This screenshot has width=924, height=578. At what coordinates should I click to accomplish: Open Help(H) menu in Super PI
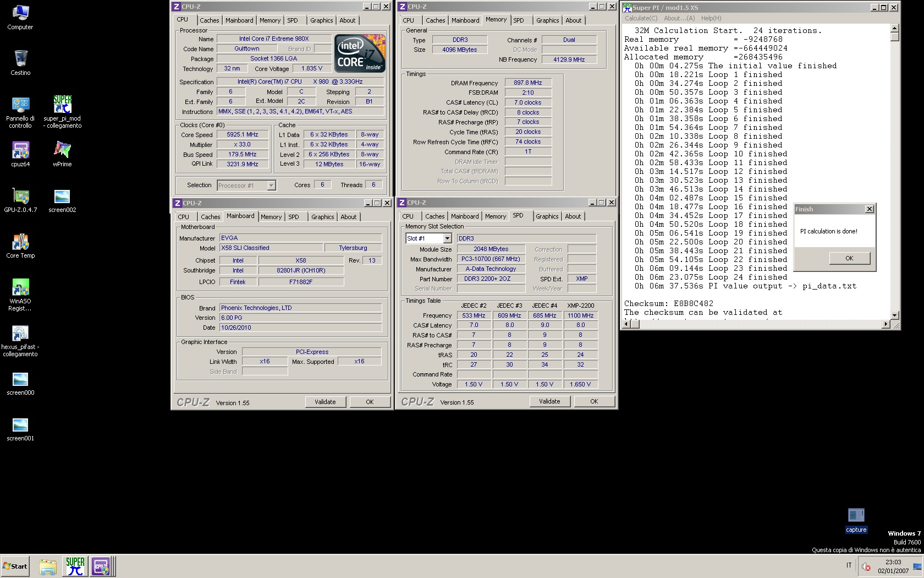tap(711, 18)
